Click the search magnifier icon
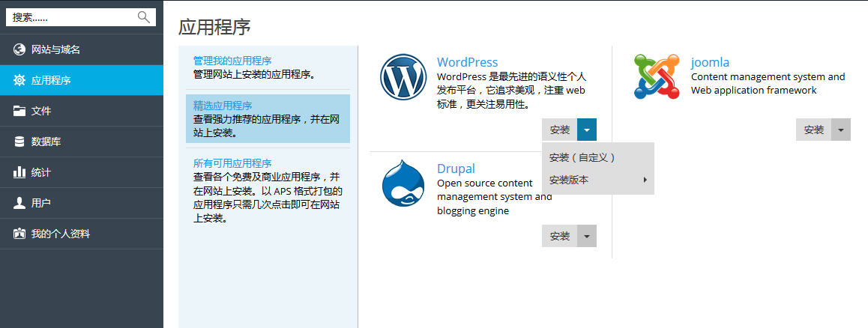868x328 pixels. 144,17
